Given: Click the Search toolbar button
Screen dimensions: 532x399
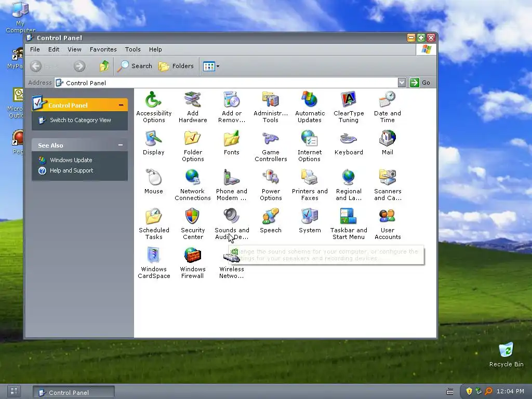Looking at the screenshot, I should point(135,66).
